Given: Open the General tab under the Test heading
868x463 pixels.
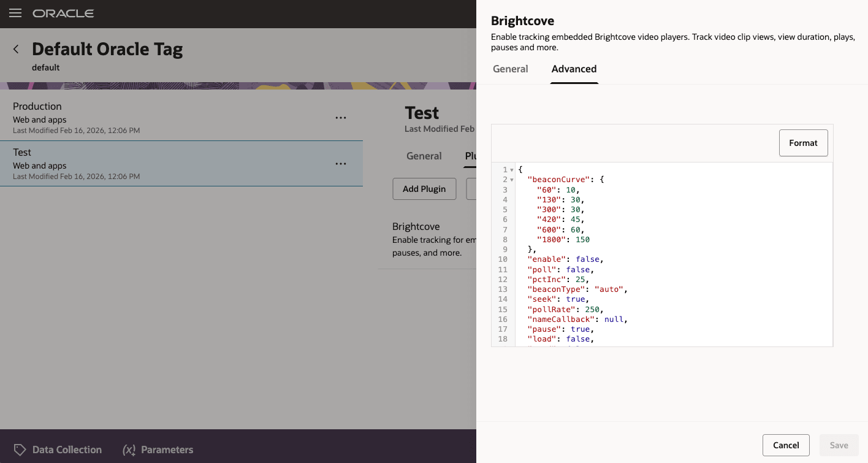Looking at the screenshot, I should tap(424, 156).
